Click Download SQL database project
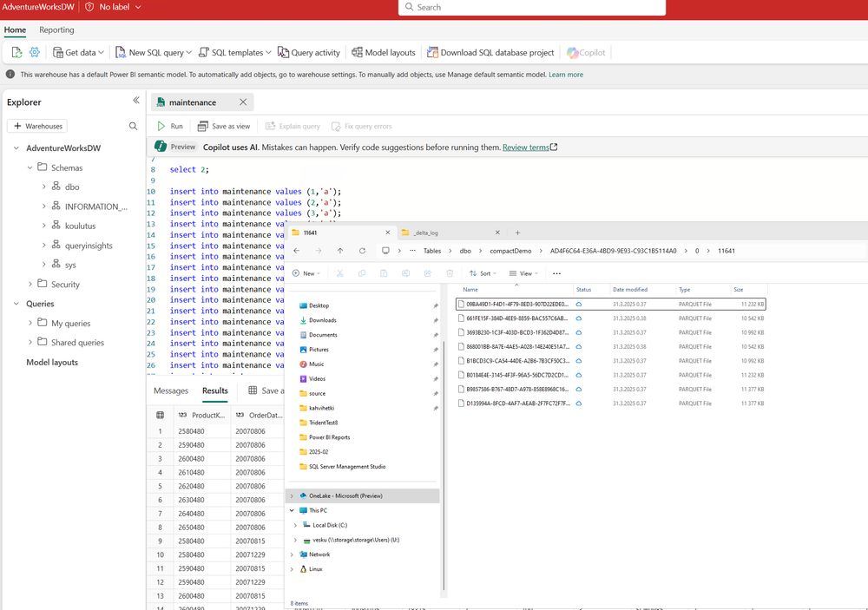 (x=490, y=53)
